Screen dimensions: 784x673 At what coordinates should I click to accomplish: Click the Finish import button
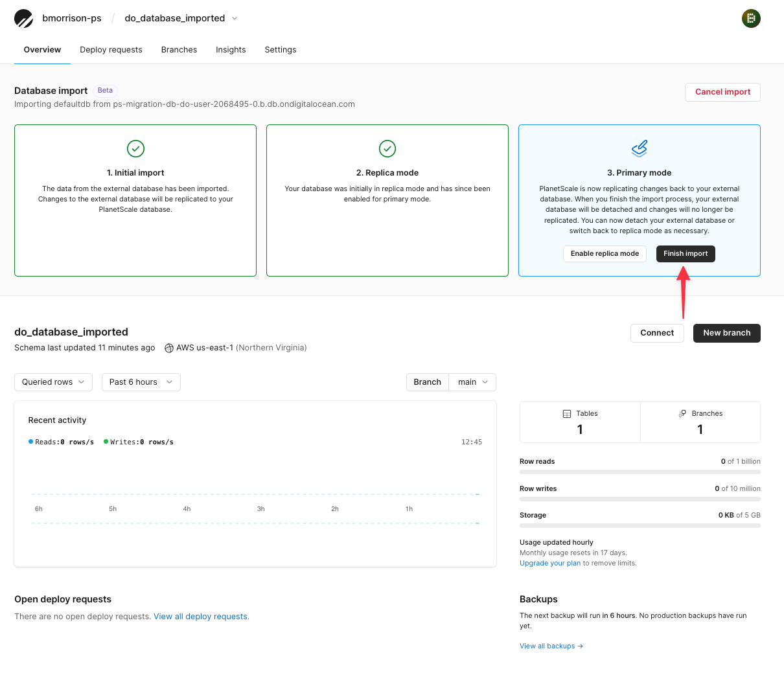(686, 254)
